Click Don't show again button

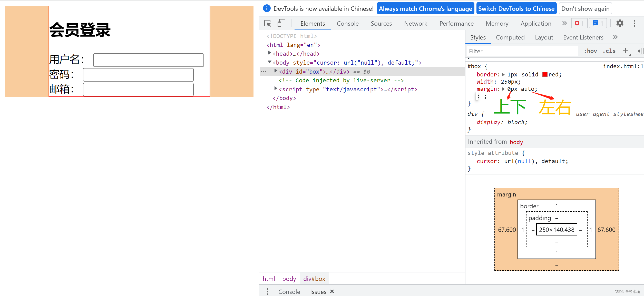click(585, 8)
